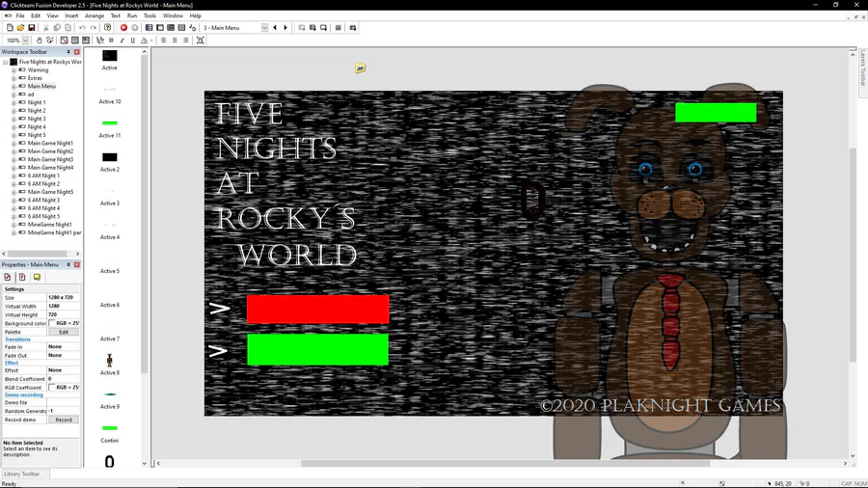Expand the MineGame Night1 tree node
The image size is (868, 488).
(14, 225)
